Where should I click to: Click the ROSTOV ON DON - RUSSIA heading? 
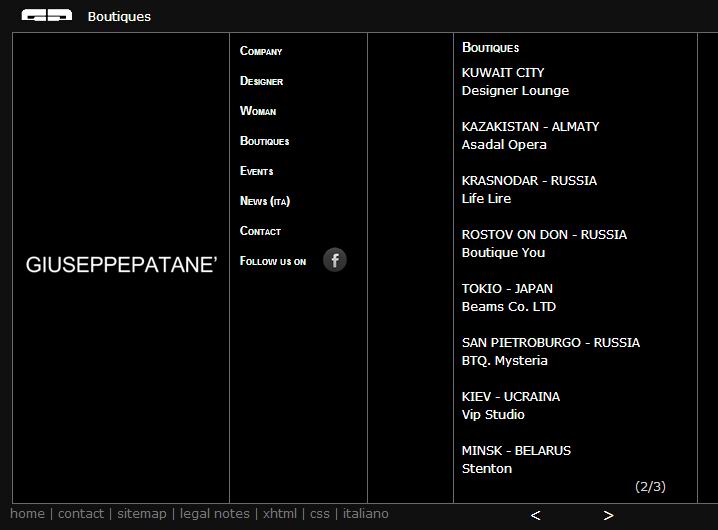[544, 235]
